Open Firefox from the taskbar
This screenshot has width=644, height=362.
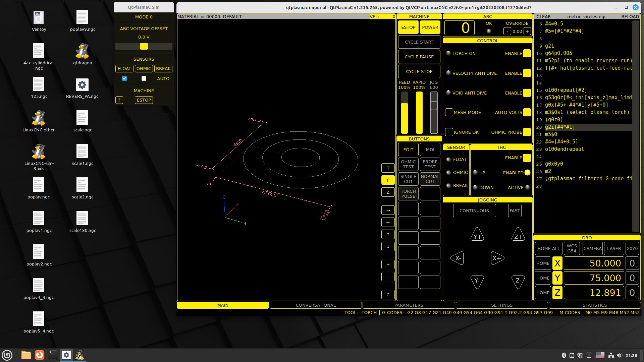40,355
